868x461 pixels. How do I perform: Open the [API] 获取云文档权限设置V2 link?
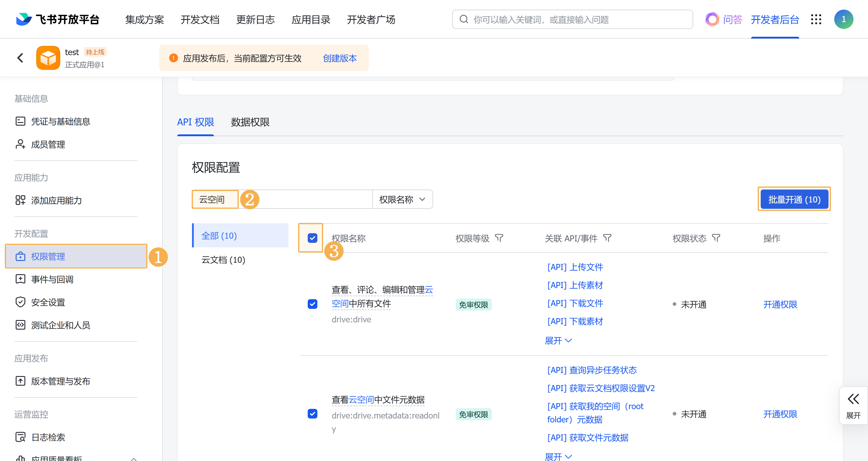601,388
